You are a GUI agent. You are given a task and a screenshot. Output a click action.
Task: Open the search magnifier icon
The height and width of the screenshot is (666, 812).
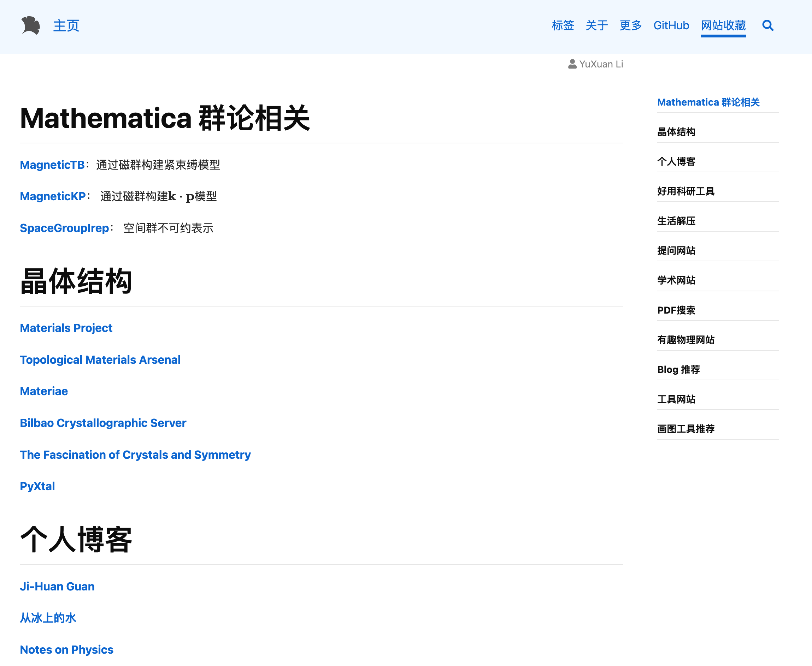[767, 25]
